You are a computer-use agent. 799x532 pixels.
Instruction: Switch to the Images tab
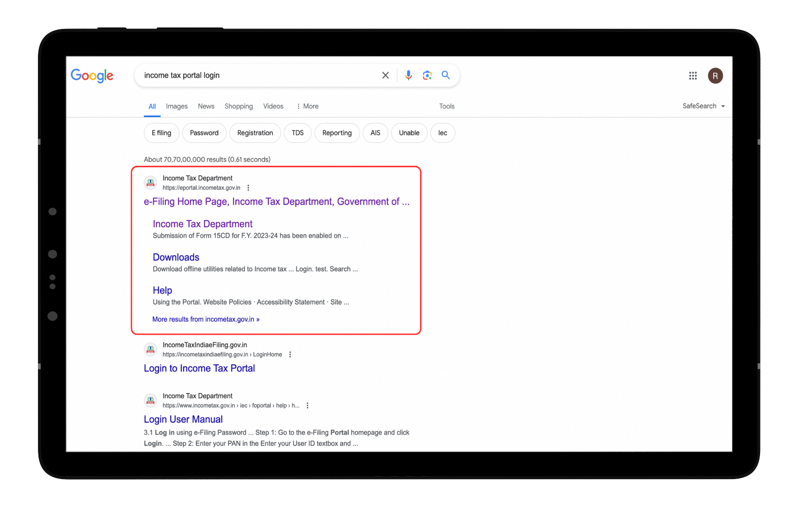coord(177,106)
